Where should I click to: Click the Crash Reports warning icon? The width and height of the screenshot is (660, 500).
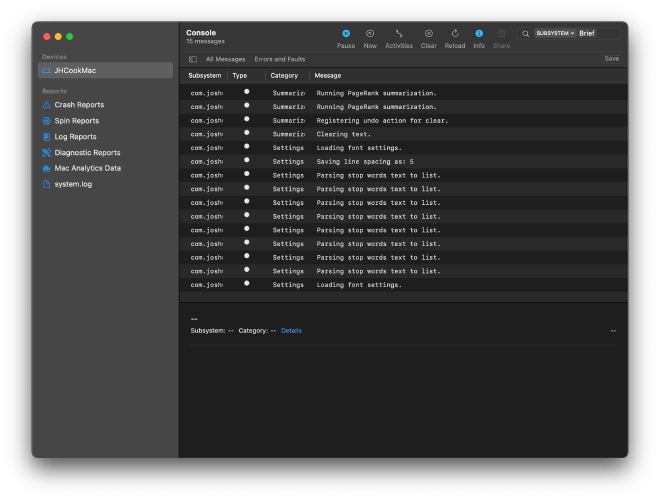[x=47, y=105]
